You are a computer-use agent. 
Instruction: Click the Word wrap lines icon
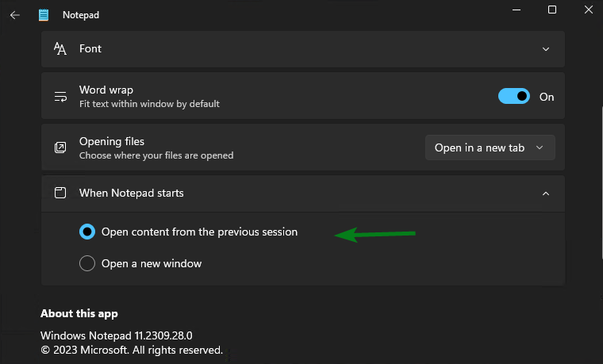click(x=60, y=97)
